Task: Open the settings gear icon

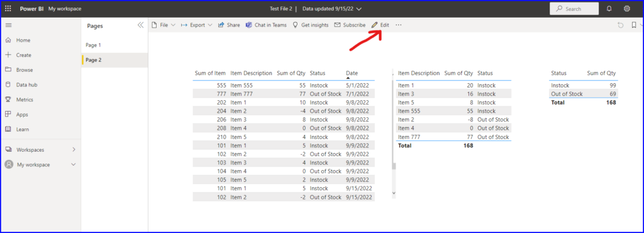Action: (x=627, y=9)
